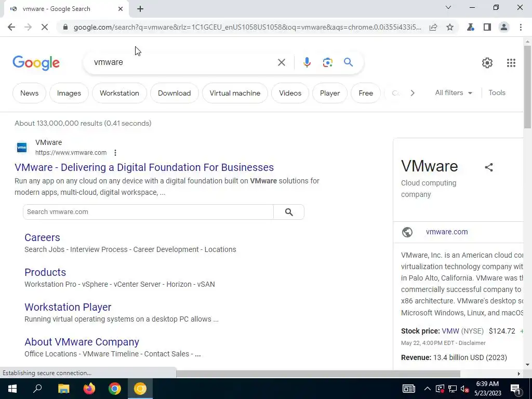Select the Download filter chip
Screen dimensions: 532x399
coord(175,93)
